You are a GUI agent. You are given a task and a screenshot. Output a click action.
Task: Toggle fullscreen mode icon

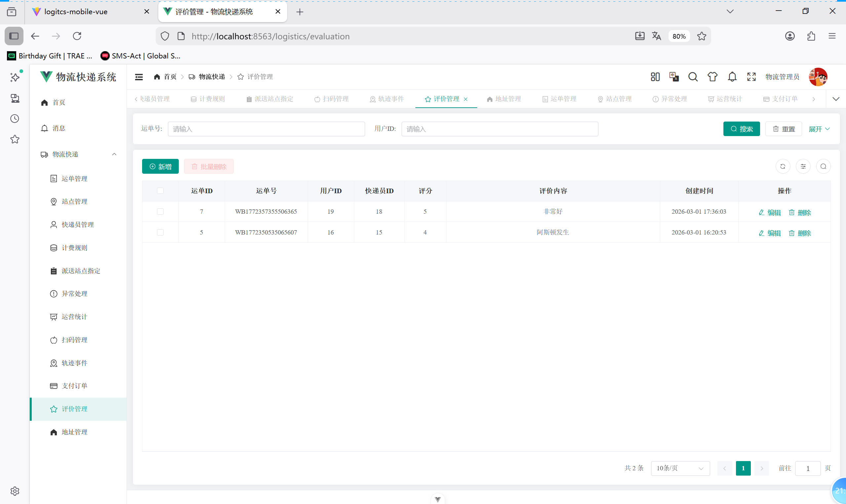tap(751, 77)
